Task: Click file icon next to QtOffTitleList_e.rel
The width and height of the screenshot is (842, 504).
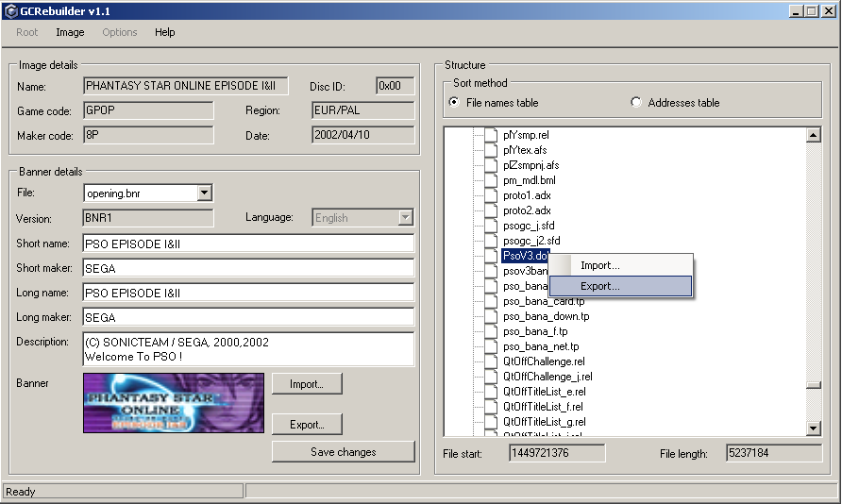Action: click(491, 392)
